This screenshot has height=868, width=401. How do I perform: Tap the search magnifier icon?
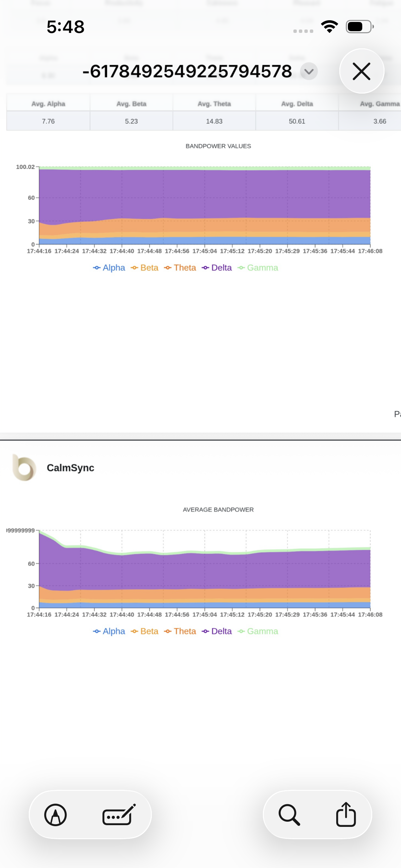click(289, 815)
